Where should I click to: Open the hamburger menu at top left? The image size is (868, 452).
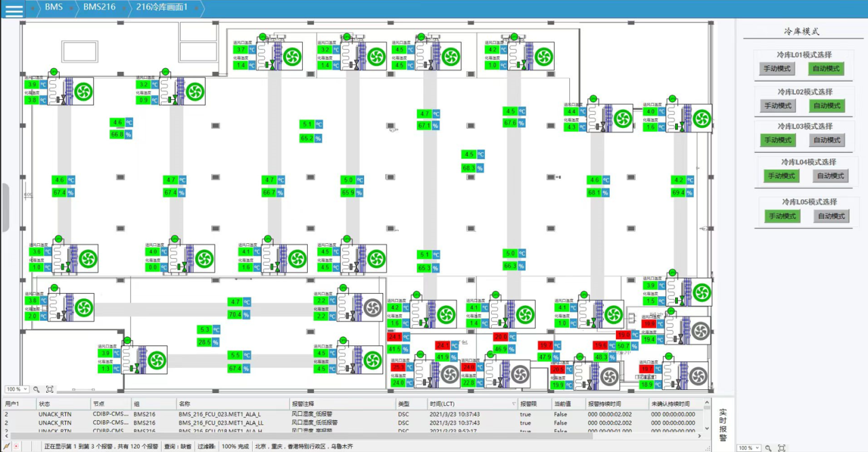coord(13,9)
